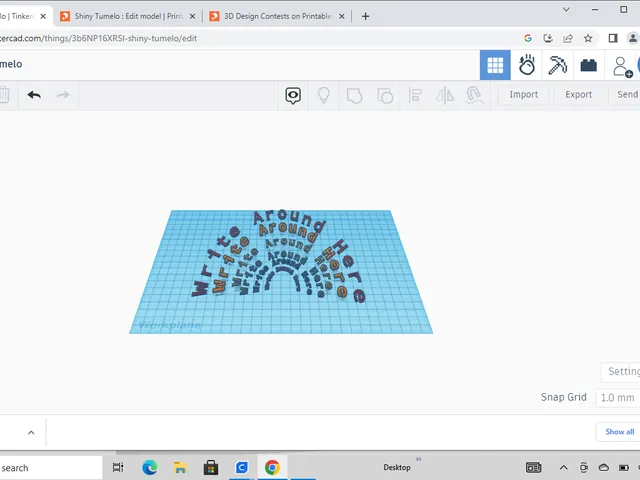Open the Chrome profile avatar

click(633, 38)
